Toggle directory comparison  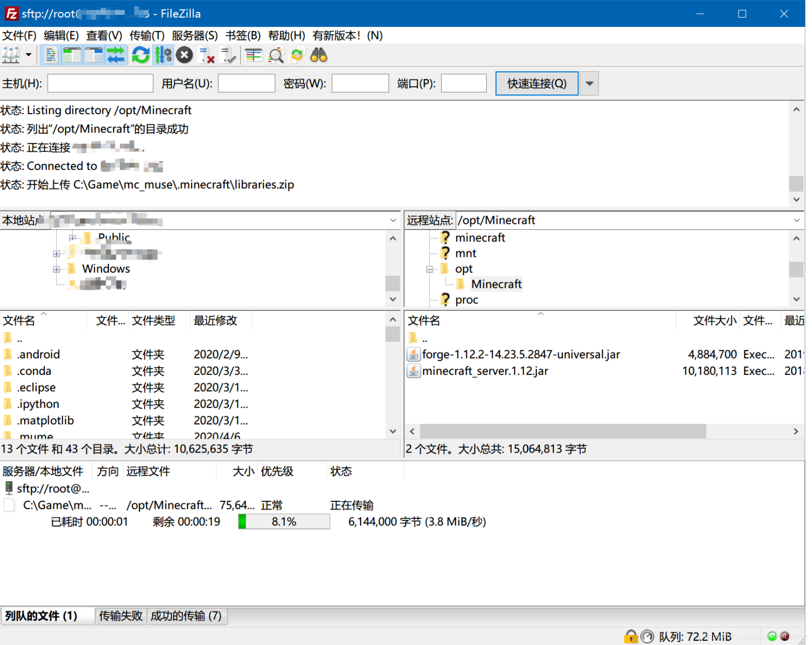click(276, 55)
